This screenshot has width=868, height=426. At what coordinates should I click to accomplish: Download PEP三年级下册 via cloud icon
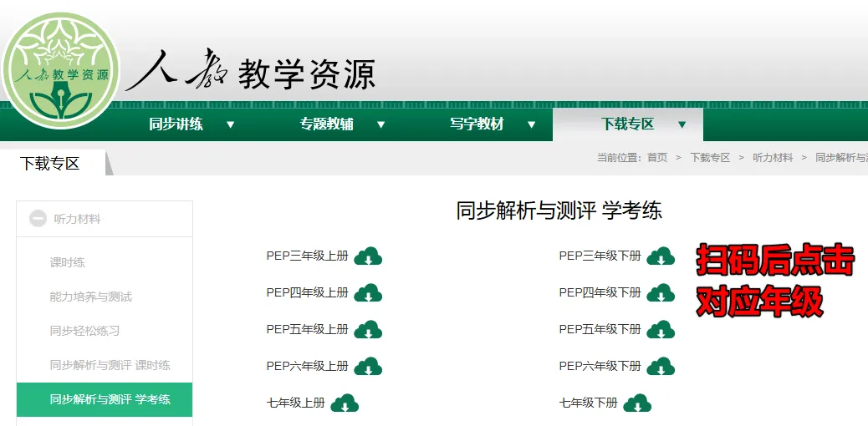661,256
